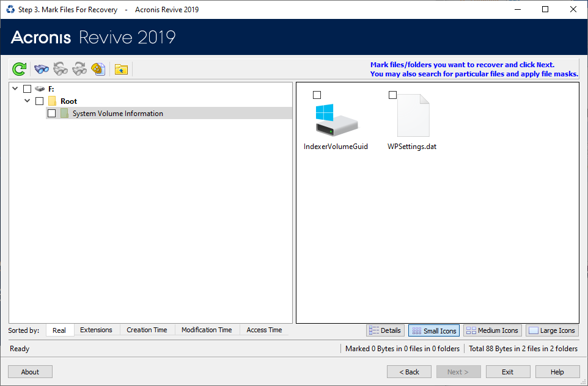Click the Root folder icon
Viewport: 588px width, 386px height.
coord(52,101)
